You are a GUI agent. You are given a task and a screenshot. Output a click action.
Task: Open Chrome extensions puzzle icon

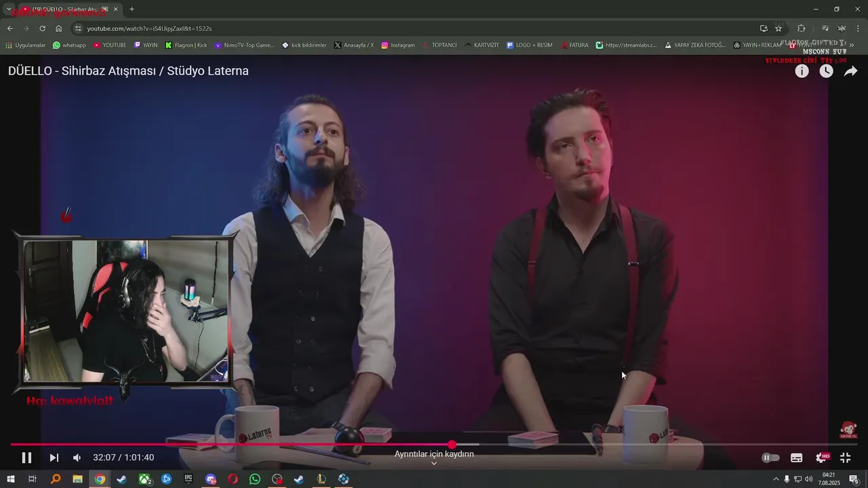coord(801,28)
